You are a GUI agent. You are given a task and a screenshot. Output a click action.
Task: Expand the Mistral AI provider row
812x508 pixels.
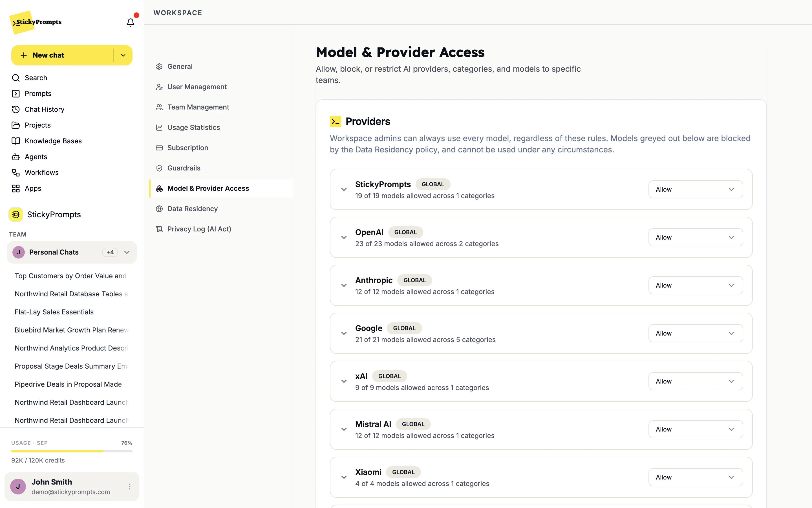(x=344, y=429)
